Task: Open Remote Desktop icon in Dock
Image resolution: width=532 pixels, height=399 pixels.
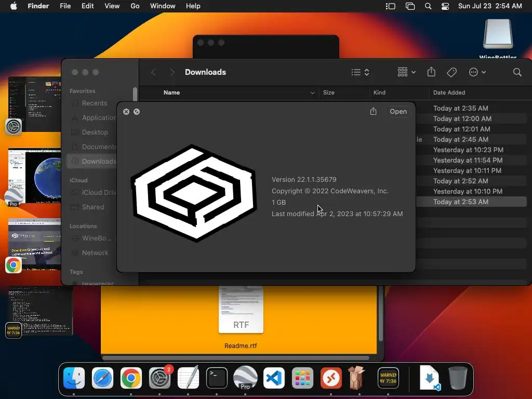Action: click(x=331, y=378)
